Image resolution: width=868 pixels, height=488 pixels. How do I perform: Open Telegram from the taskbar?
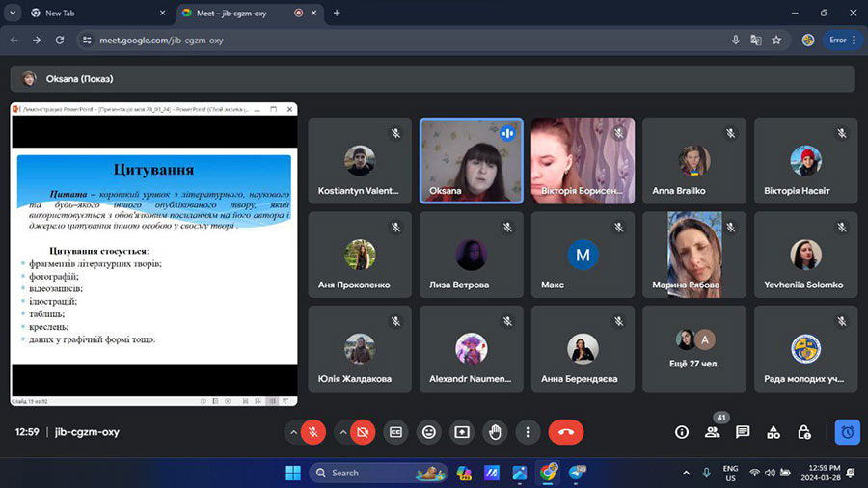(577, 473)
